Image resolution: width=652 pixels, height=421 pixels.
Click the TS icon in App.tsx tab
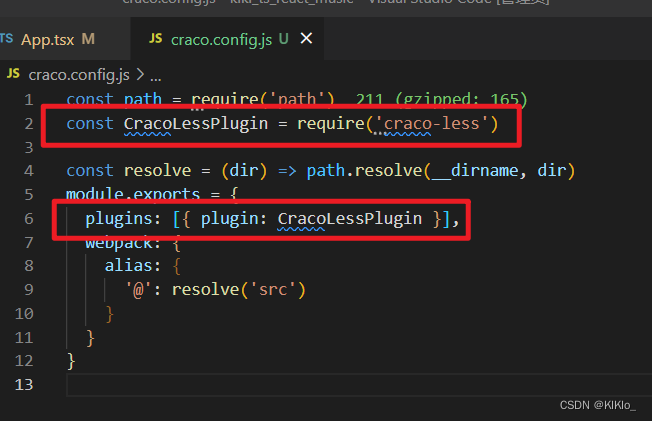[x=6, y=39]
